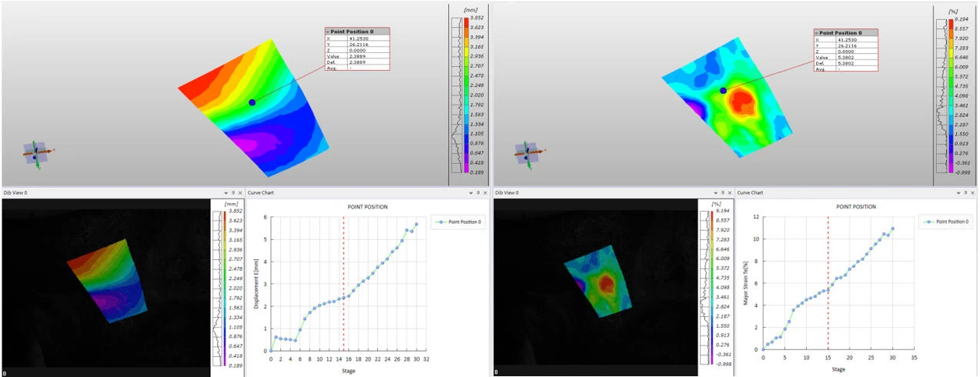Click the last data point of strain curve
This screenshot has width=980, height=377.
point(892,229)
